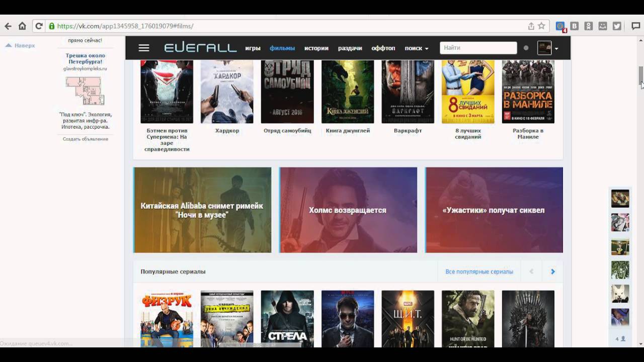The width and height of the screenshot is (644, 362).
Task: Open the раздачи menu item
Action: coord(350,48)
